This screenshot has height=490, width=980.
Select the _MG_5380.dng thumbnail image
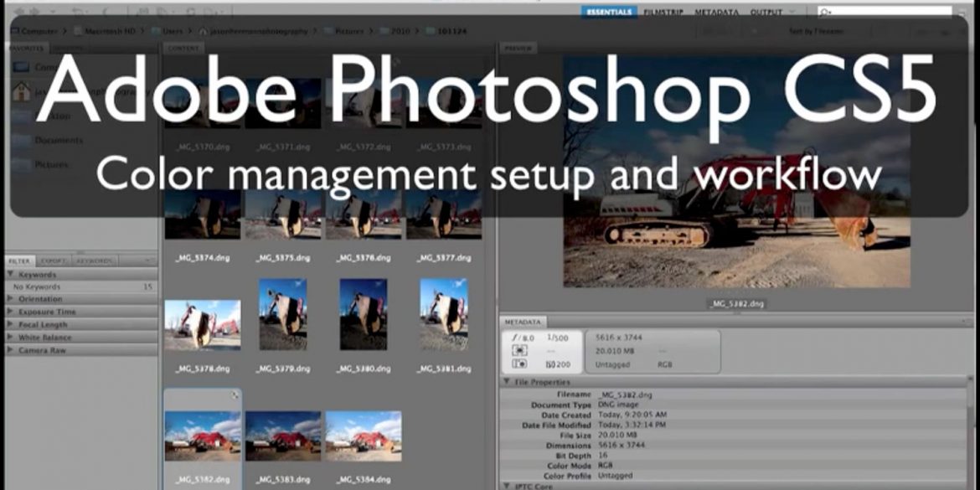(x=364, y=314)
